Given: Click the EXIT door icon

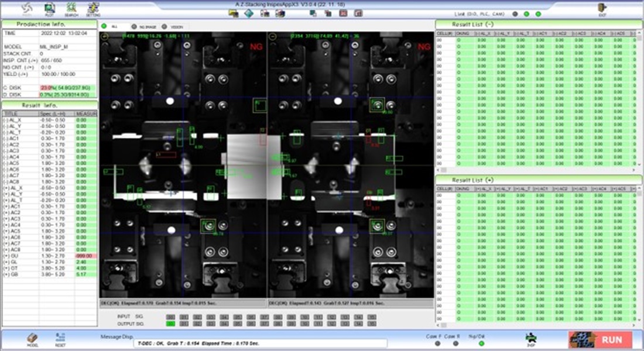Looking at the screenshot, I should coord(602,8).
